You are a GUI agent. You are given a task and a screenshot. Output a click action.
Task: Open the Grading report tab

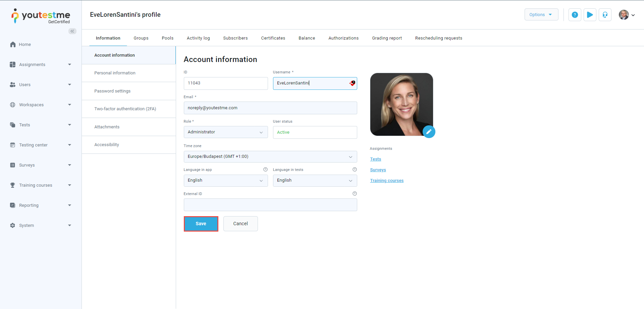click(x=387, y=38)
